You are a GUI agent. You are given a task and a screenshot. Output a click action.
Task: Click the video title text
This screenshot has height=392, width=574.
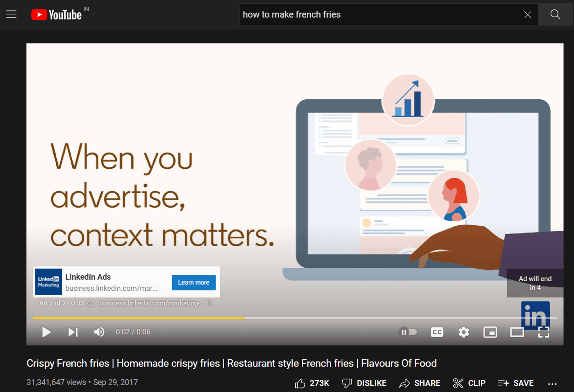(232, 363)
